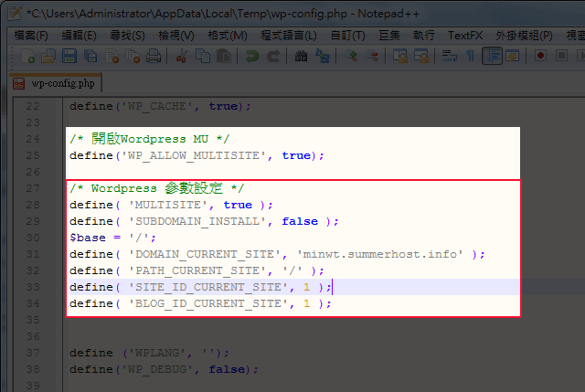Click the Save All icon
Viewport: 585px width, 392px height.
coord(90,57)
